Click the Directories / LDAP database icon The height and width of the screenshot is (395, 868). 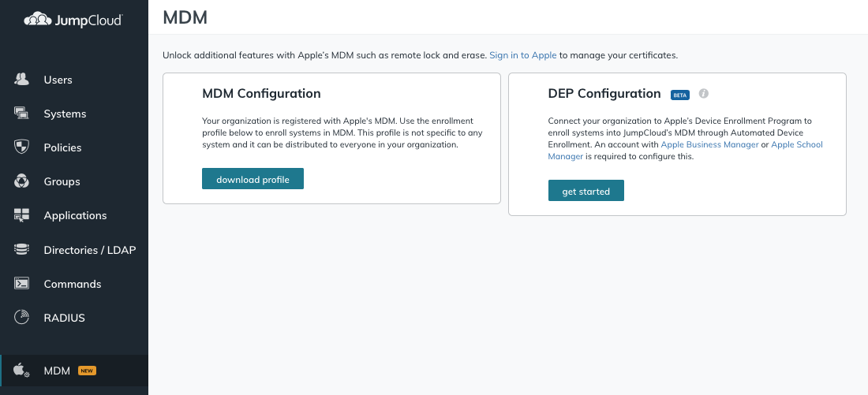pos(21,249)
